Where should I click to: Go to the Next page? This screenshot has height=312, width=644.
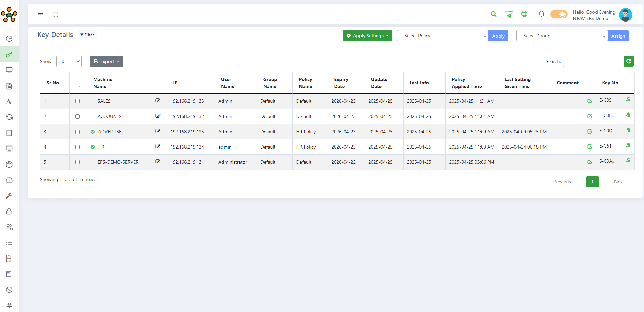pyautogui.click(x=619, y=182)
